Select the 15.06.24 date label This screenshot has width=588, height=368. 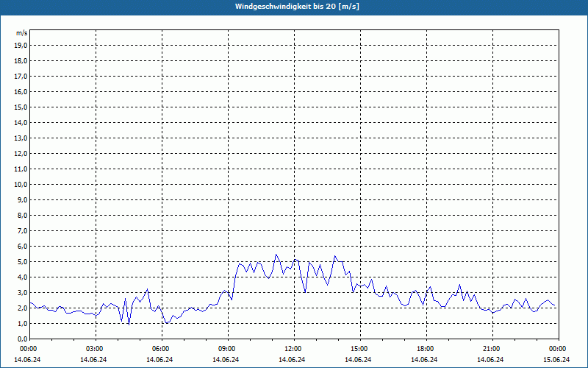pos(556,359)
